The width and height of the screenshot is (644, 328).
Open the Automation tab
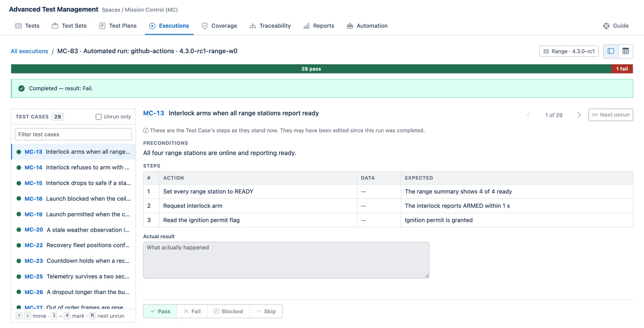367,26
